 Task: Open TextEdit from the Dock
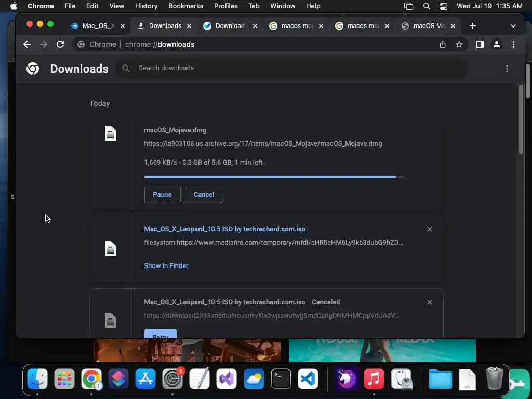coord(199,379)
